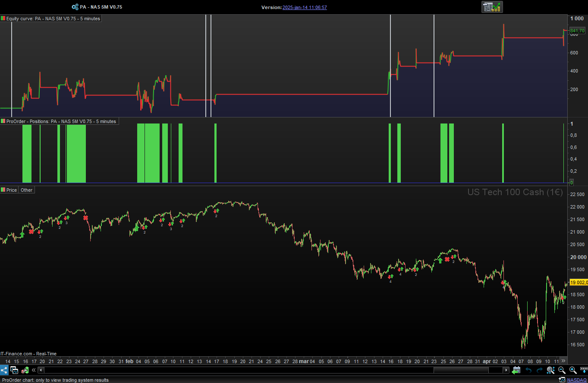The height and width of the screenshot is (383, 588).
Task: Click the scrollbar left arrow button
Action: pos(41,370)
